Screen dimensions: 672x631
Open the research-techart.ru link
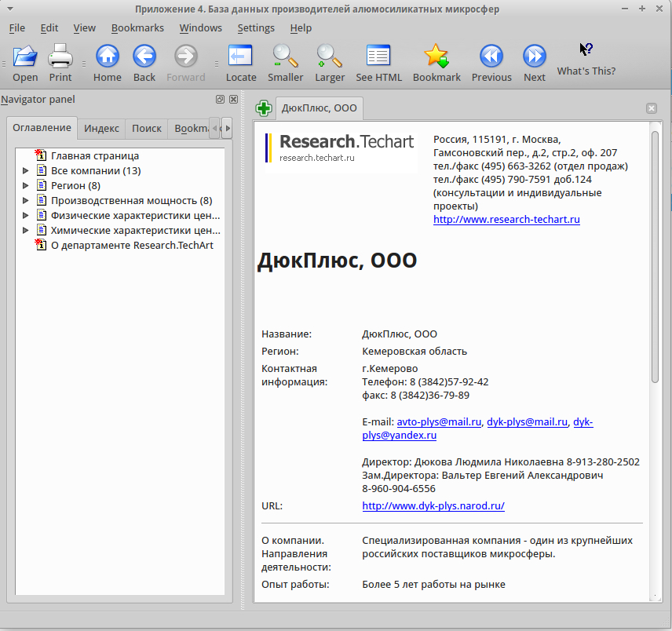(x=506, y=219)
